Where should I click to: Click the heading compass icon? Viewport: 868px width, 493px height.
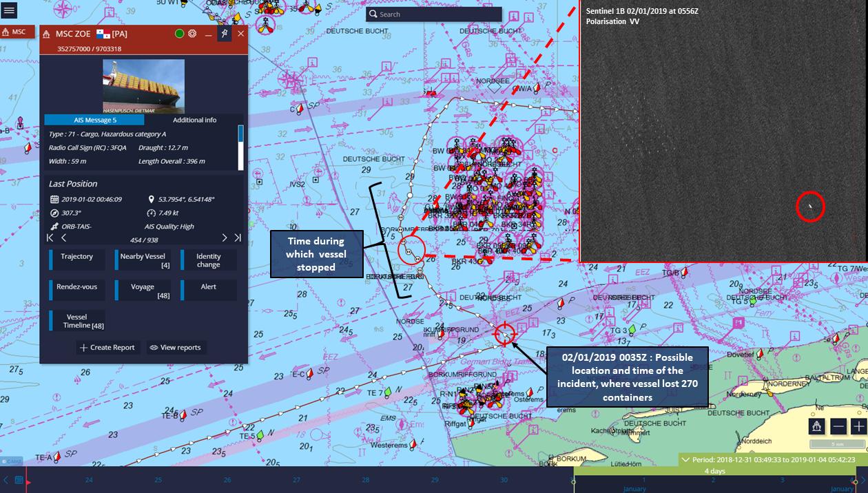[x=54, y=213]
